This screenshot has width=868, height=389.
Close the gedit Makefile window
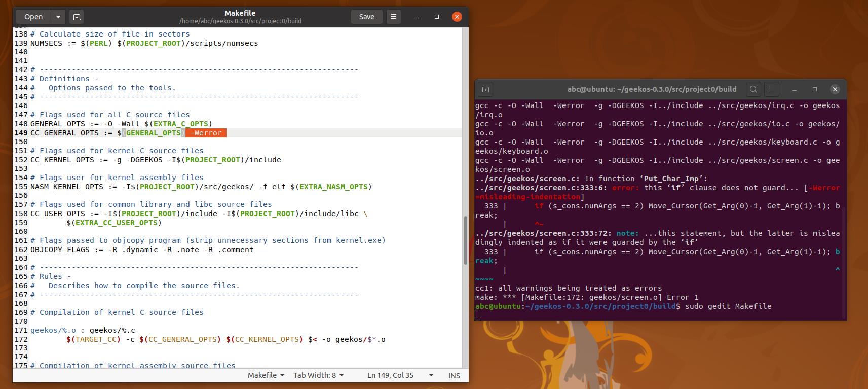[x=457, y=17]
